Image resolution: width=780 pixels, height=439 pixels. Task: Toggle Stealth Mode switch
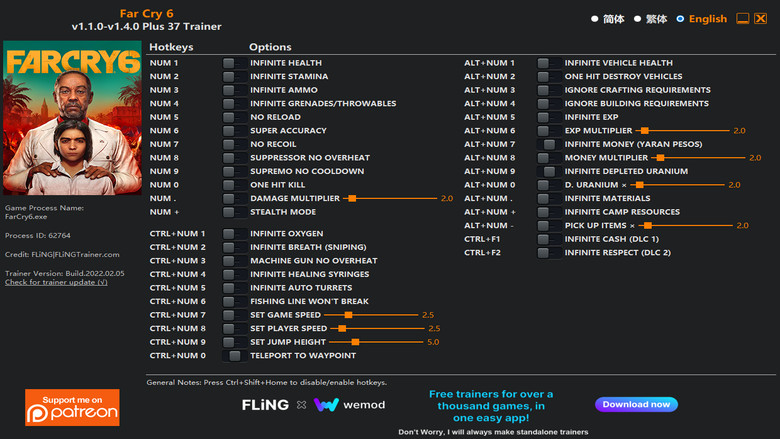(234, 212)
